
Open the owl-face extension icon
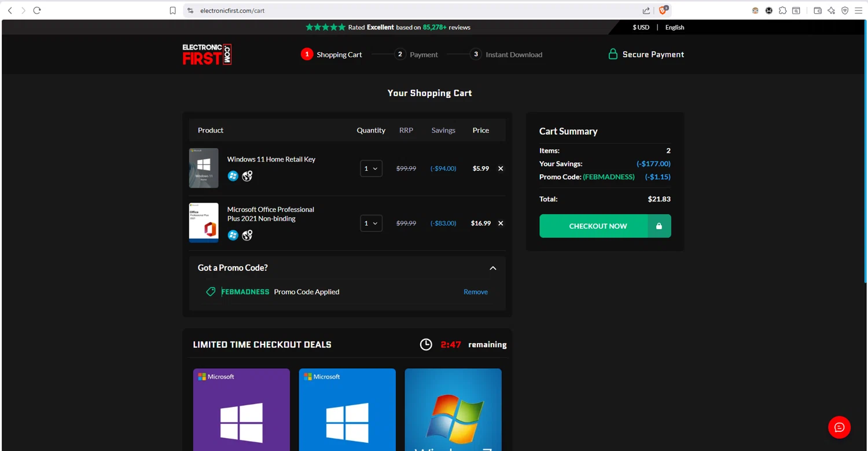click(755, 10)
